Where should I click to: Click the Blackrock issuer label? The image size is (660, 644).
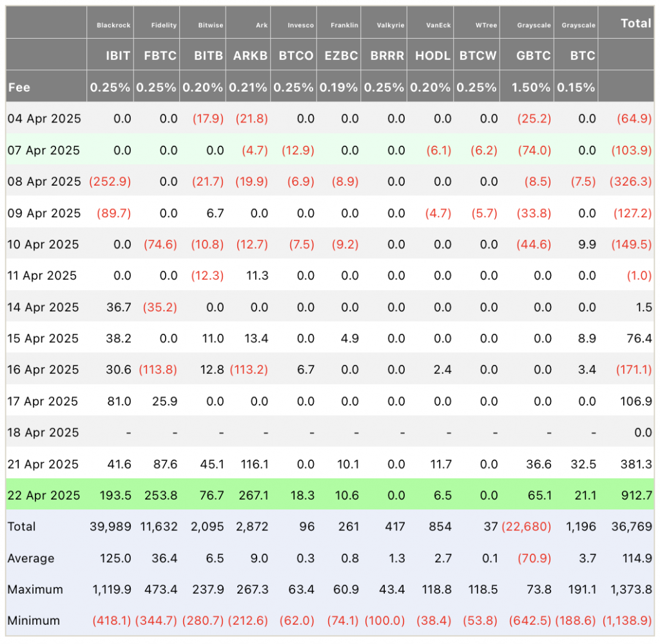[x=113, y=25]
